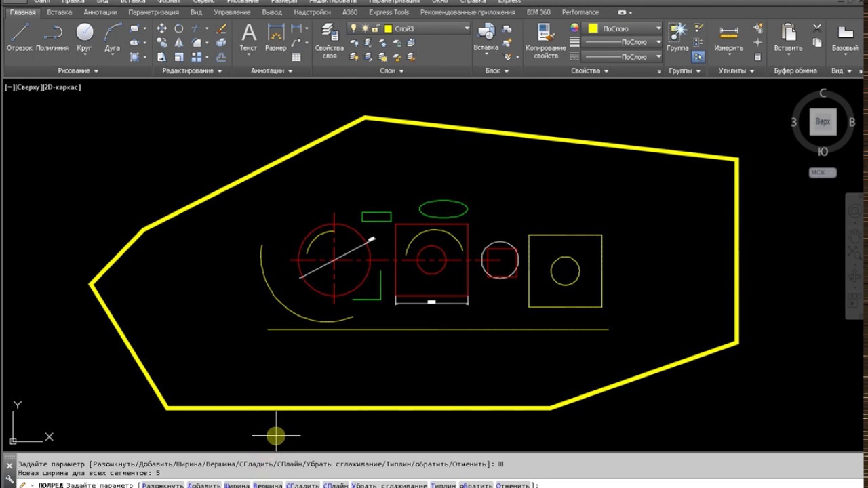Click the Fillet tool icon
This screenshot has width=868, height=488.
(197, 43)
